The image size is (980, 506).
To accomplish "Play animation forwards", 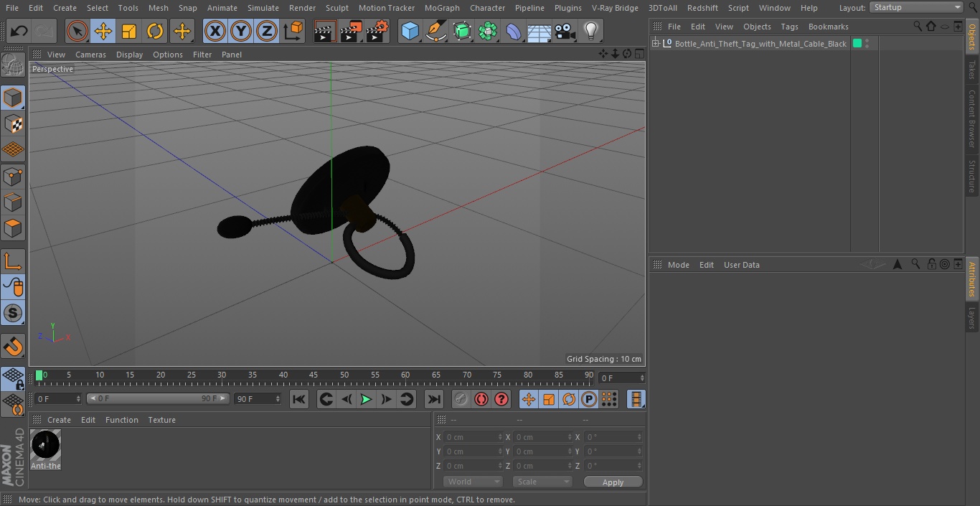I will coord(366,399).
